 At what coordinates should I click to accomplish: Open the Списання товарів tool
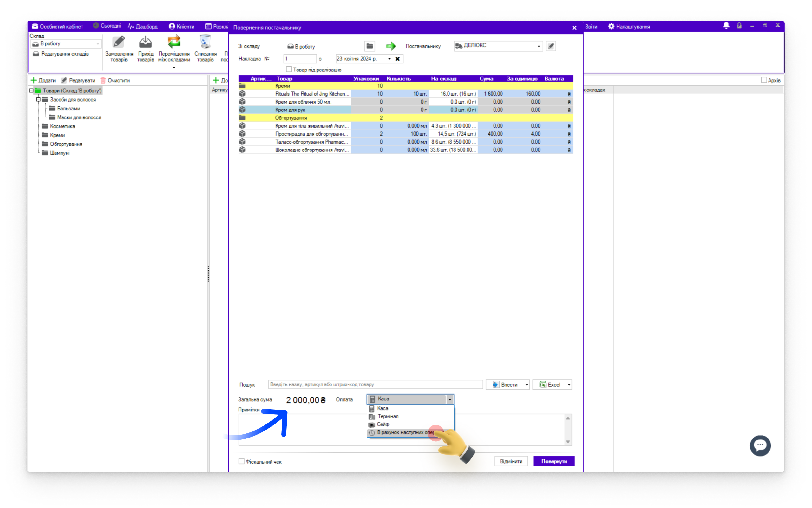pos(205,49)
